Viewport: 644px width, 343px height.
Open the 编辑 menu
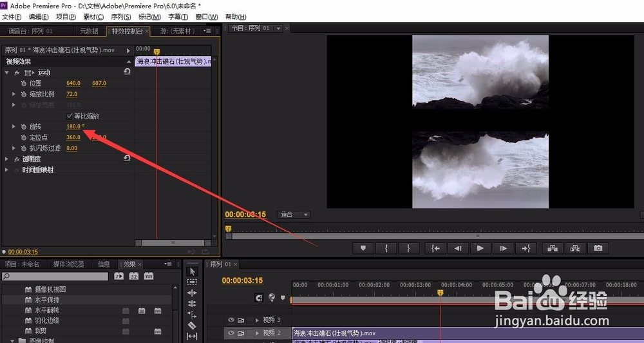click(39, 17)
